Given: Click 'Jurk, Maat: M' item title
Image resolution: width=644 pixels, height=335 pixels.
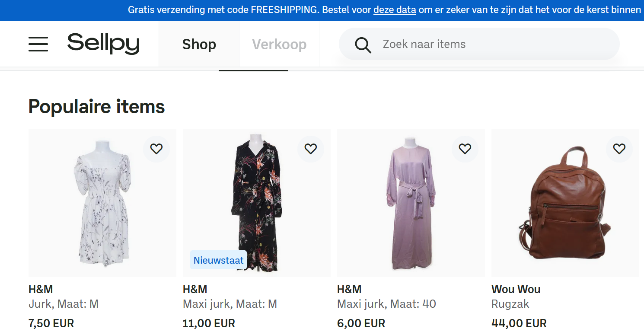Looking at the screenshot, I should [64, 304].
